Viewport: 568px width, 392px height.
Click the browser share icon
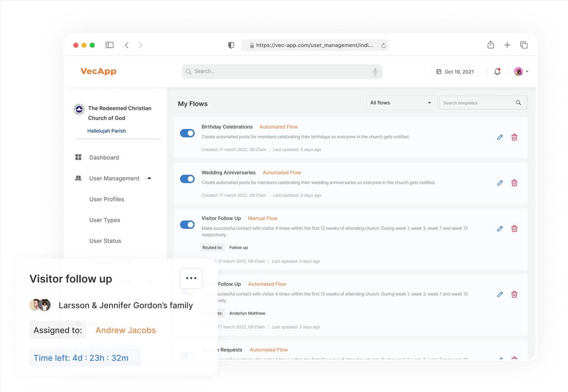tap(490, 45)
